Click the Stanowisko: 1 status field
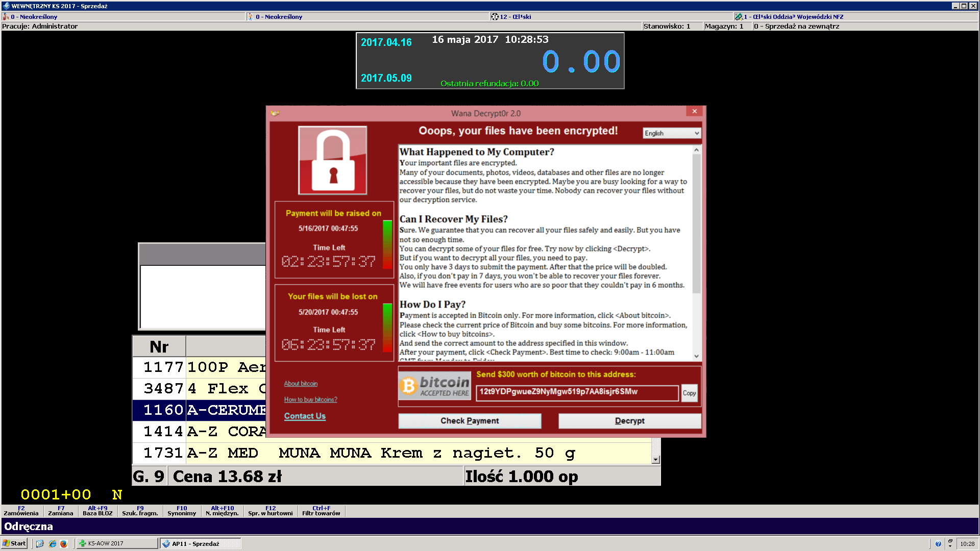 pyautogui.click(x=672, y=27)
